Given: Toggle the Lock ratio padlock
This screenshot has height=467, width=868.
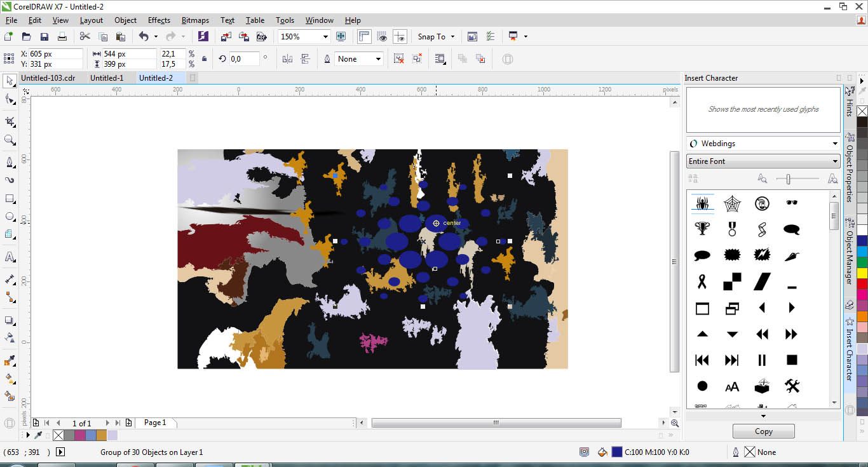Looking at the screenshot, I should 204,59.
